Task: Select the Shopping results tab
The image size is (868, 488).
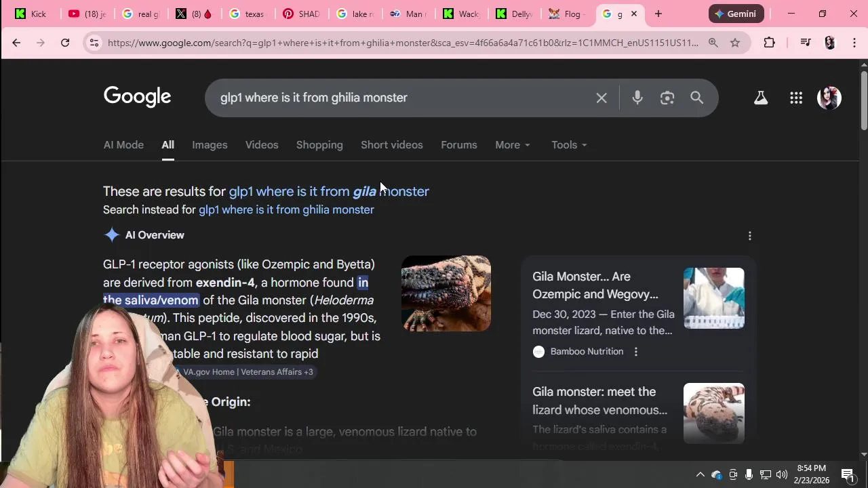Action: pos(319,145)
